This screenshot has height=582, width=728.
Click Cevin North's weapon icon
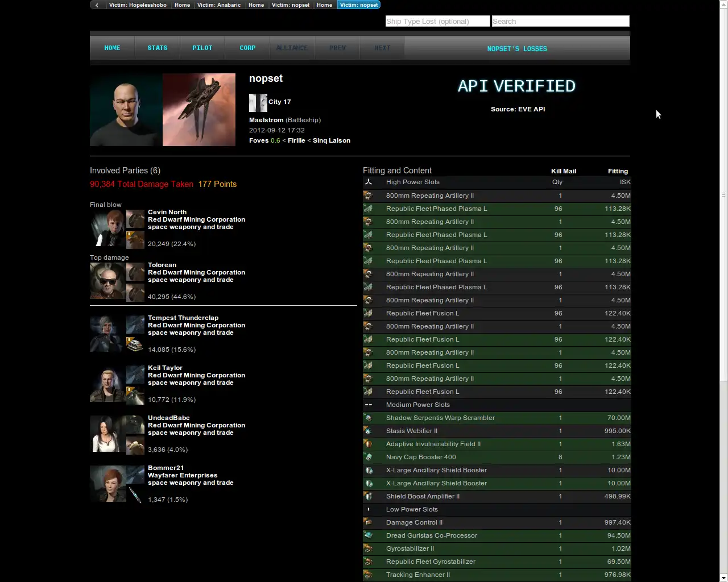tap(135, 240)
